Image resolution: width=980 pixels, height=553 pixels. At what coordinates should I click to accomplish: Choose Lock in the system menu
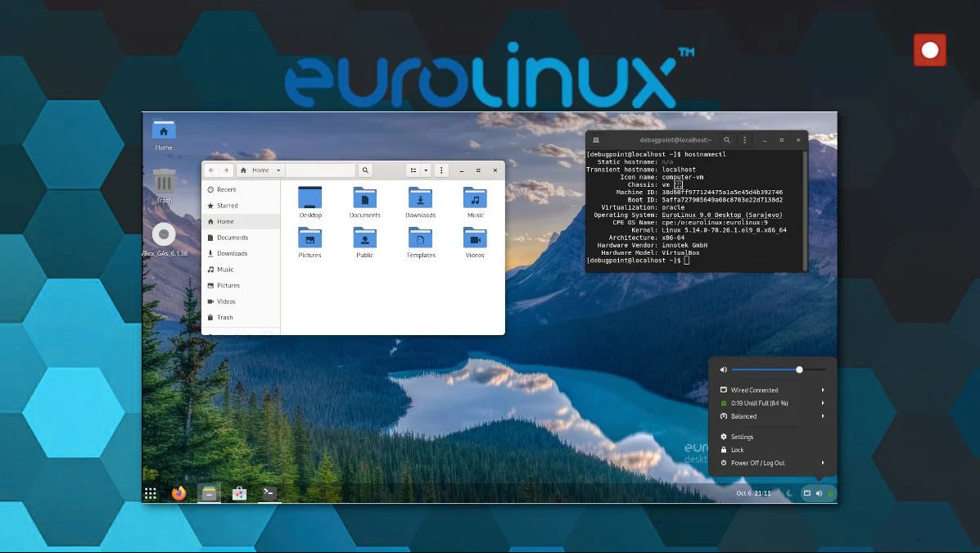tap(737, 450)
